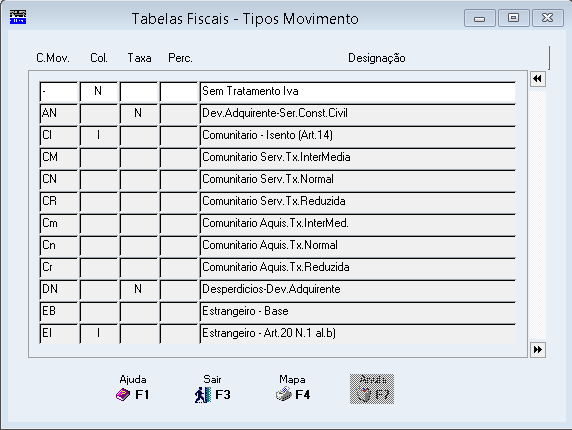Select the Perc. cell in the first row
Image resolution: width=572 pixels, height=430 pixels.
point(179,91)
